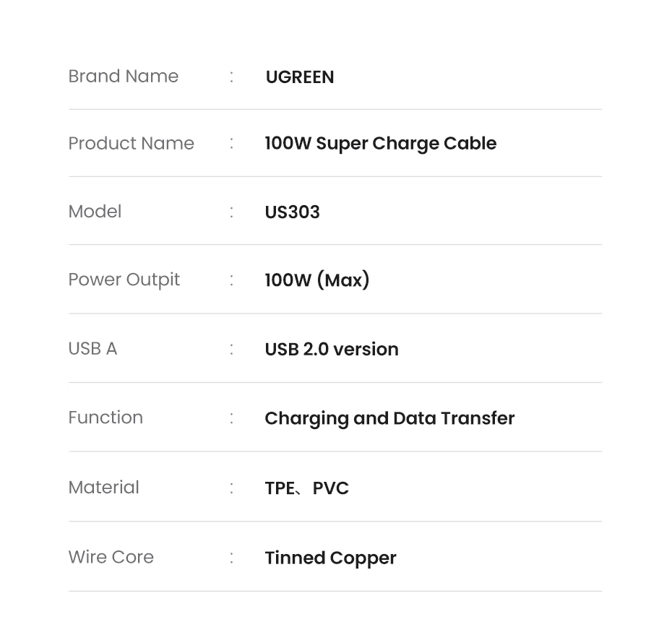Select the Tinned Copper value
Screen dimensions: 672x627
[330, 558]
